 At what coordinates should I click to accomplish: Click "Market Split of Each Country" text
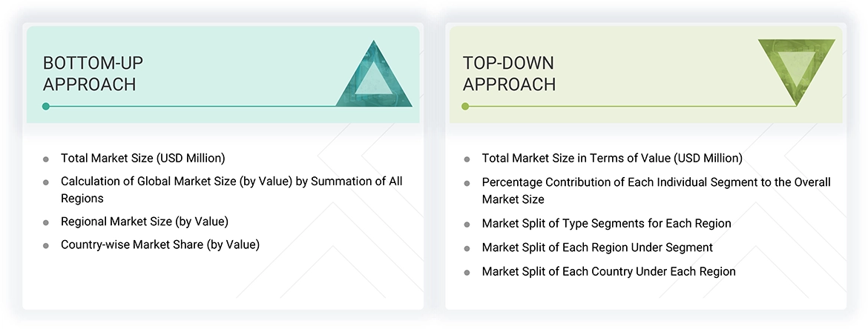(608, 271)
